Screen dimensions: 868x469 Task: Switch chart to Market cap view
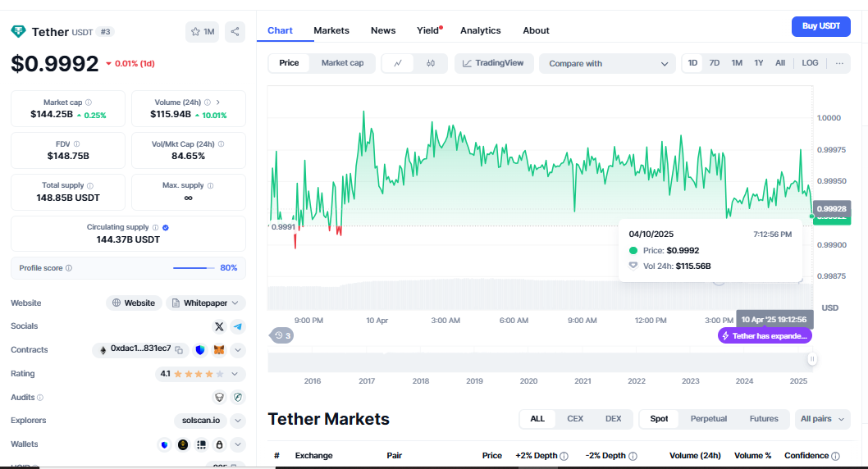(342, 63)
